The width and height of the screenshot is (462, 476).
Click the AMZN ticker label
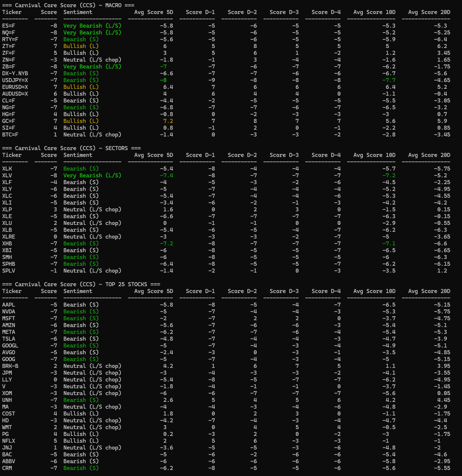click(9, 325)
